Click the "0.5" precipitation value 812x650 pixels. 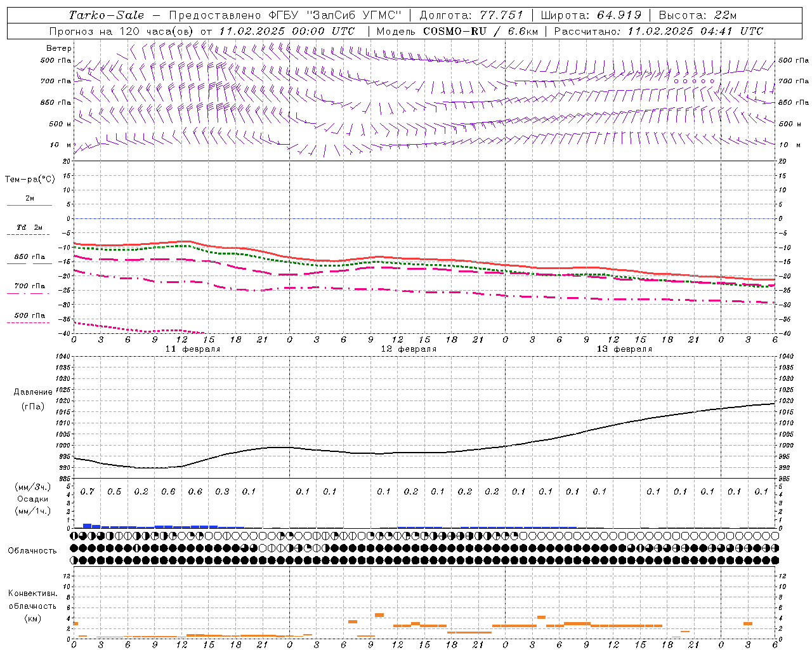click(114, 492)
